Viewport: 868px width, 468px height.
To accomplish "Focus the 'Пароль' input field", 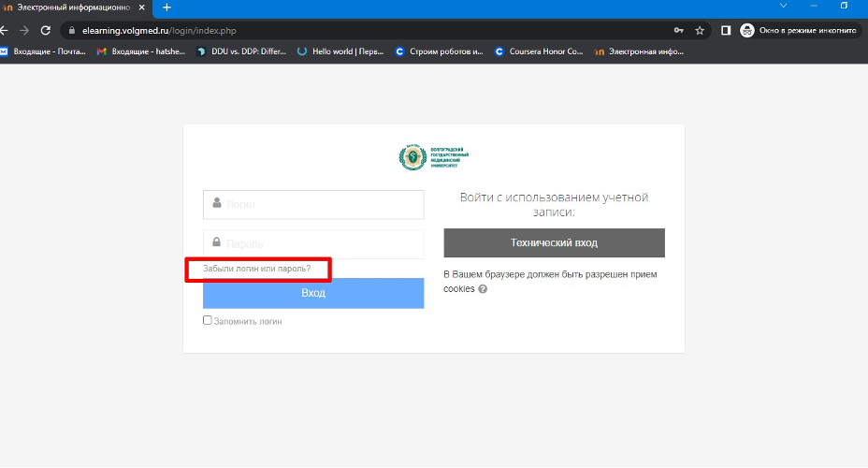I will (313, 243).
